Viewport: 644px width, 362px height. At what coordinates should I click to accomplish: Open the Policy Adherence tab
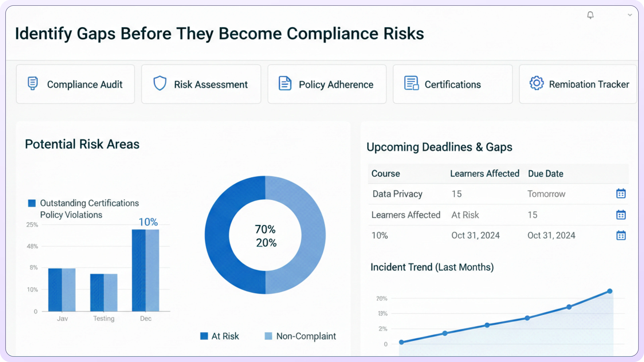coord(336,84)
